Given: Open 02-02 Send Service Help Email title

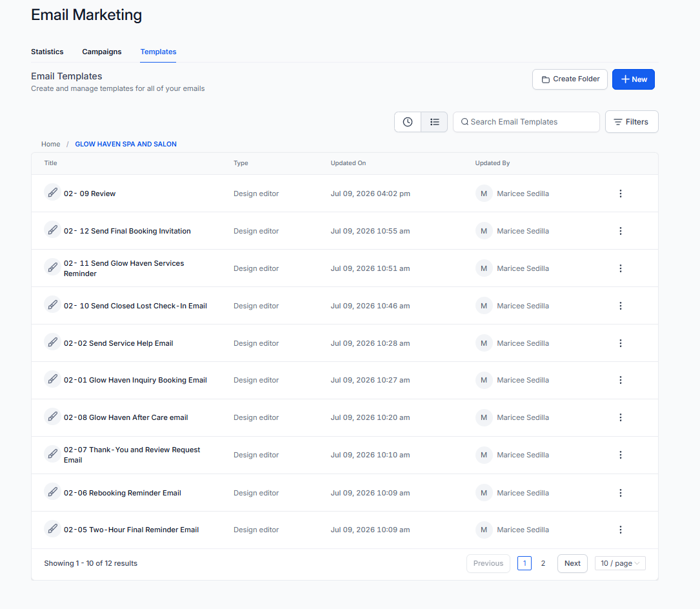Looking at the screenshot, I should click(118, 343).
